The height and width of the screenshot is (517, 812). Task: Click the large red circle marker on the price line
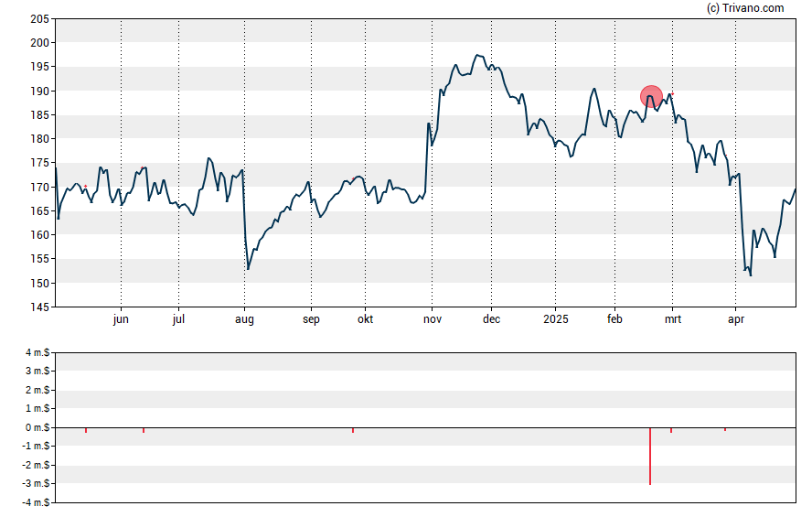(651, 97)
